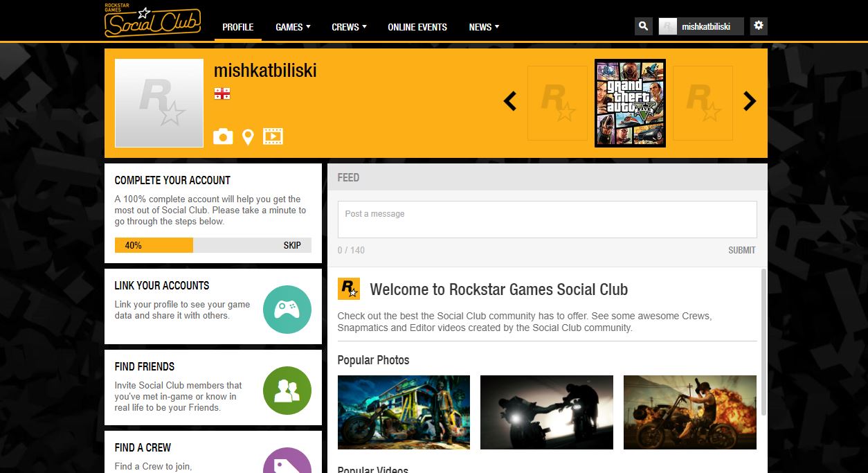
Task: Expand the News dropdown menu
Action: [484, 27]
